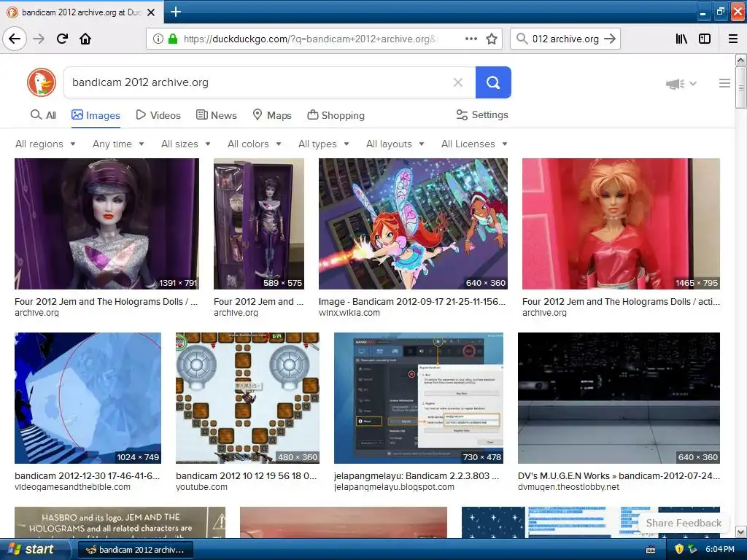747x560 pixels.
Task: Open the browser home page icon
Action: [85, 39]
